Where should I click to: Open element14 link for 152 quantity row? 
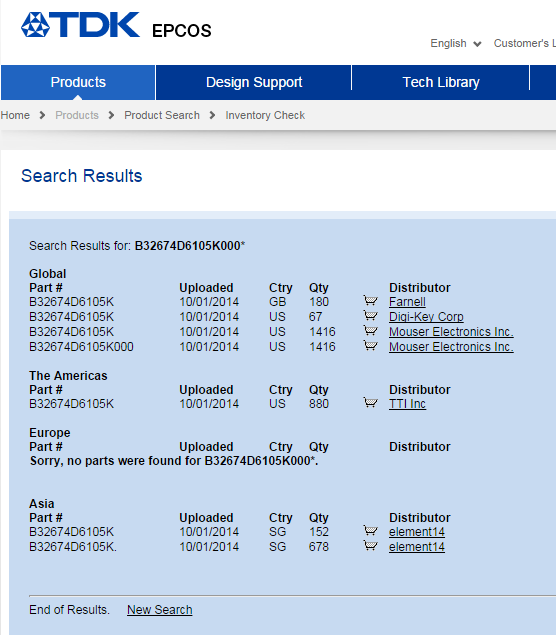(417, 532)
